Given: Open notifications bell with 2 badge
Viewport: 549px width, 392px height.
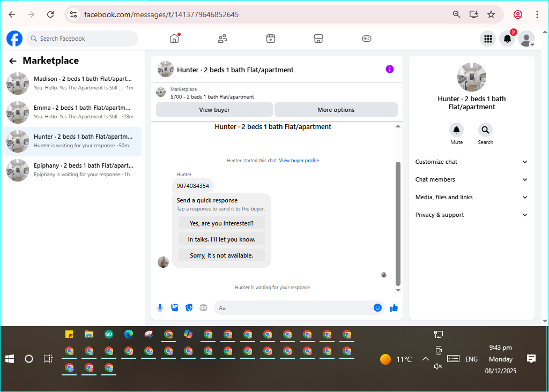Looking at the screenshot, I should [507, 39].
